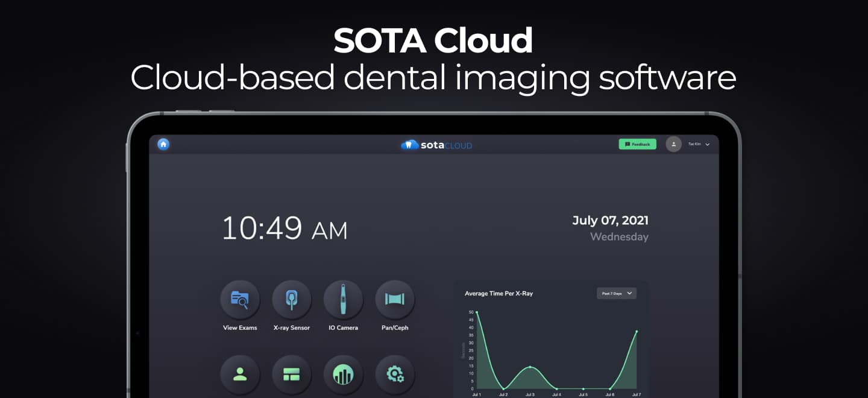Open the patients person icon

[x=240, y=374]
